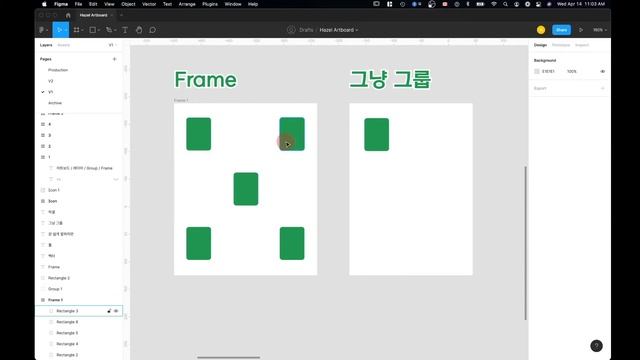Select the Hand tool
Image resolution: width=640 pixels, height=360 pixels.
139,30
